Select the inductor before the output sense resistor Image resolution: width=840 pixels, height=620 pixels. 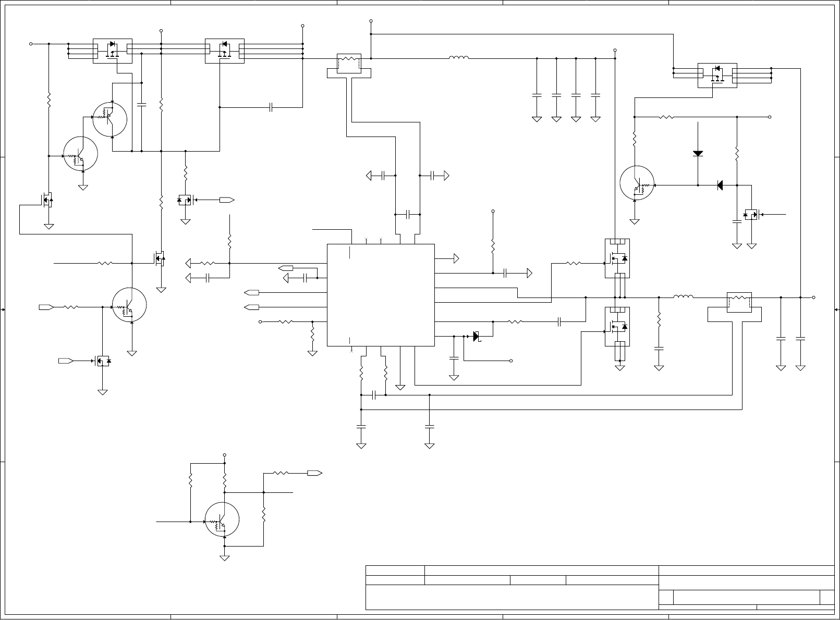pyautogui.click(x=683, y=297)
